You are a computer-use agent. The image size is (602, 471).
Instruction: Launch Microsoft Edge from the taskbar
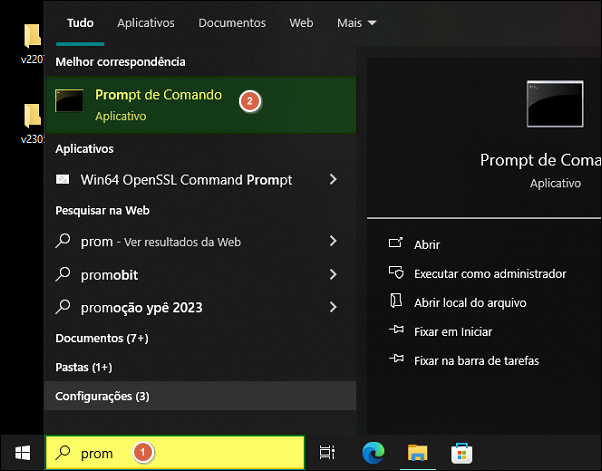[x=373, y=453]
